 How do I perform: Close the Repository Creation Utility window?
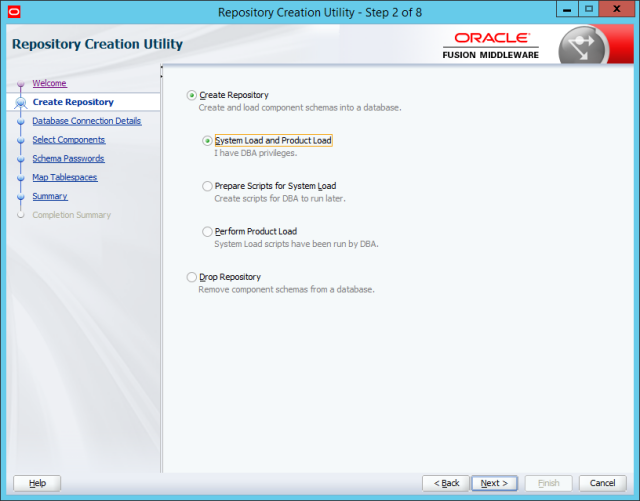(x=617, y=9)
